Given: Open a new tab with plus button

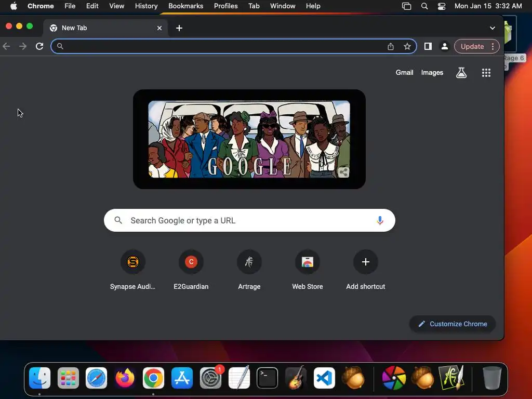Looking at the screenshot, I should click(x=179, y=28).
